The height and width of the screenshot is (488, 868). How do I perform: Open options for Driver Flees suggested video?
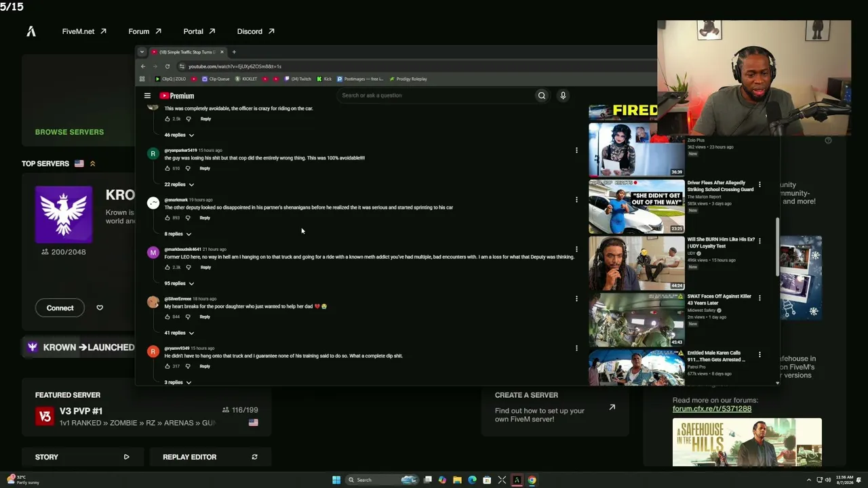[759, 184]
